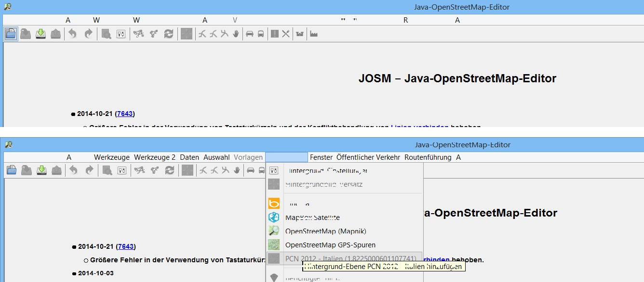Click the highlighted open menu header left of Fenster
The height and width of the screenshot is (282, 644).
coord(286,157)
